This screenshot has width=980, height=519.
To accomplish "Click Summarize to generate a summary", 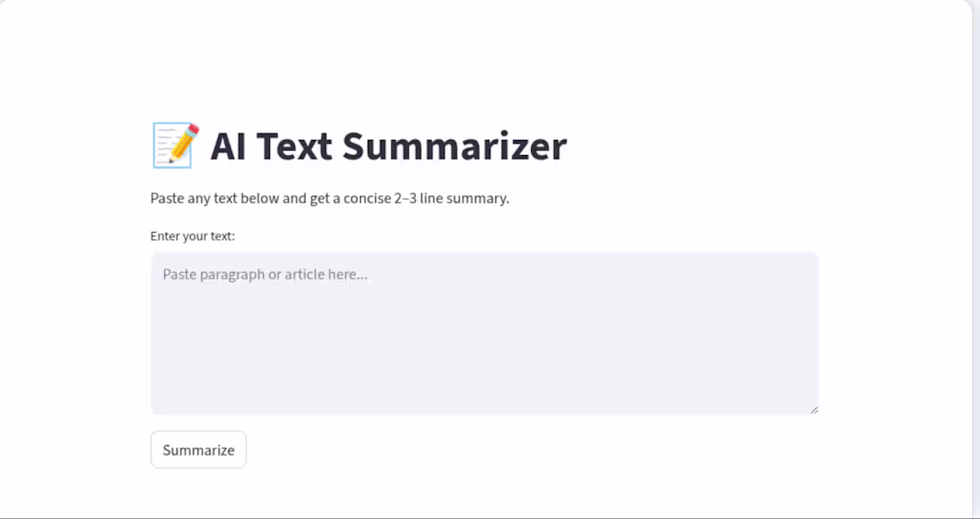I will (198, 449).
